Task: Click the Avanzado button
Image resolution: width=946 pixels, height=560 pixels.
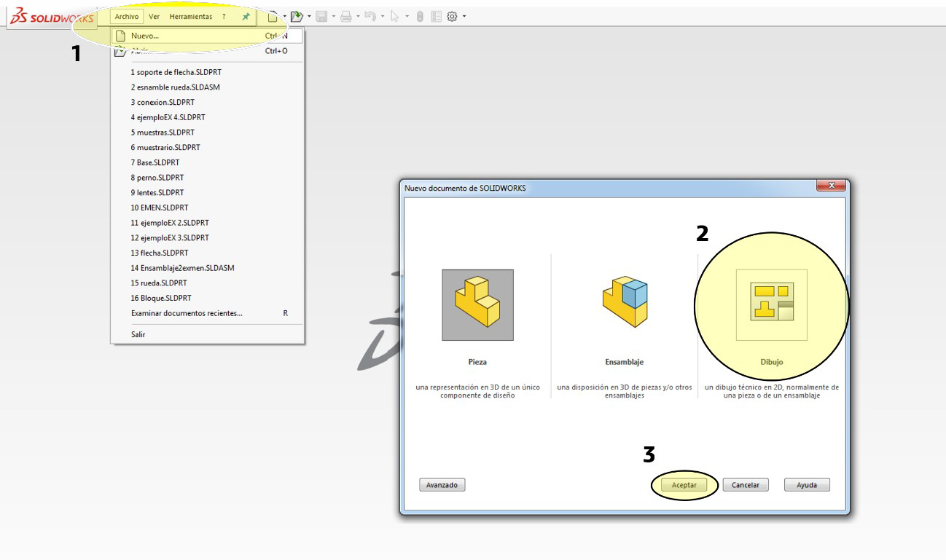Action: 442,485
